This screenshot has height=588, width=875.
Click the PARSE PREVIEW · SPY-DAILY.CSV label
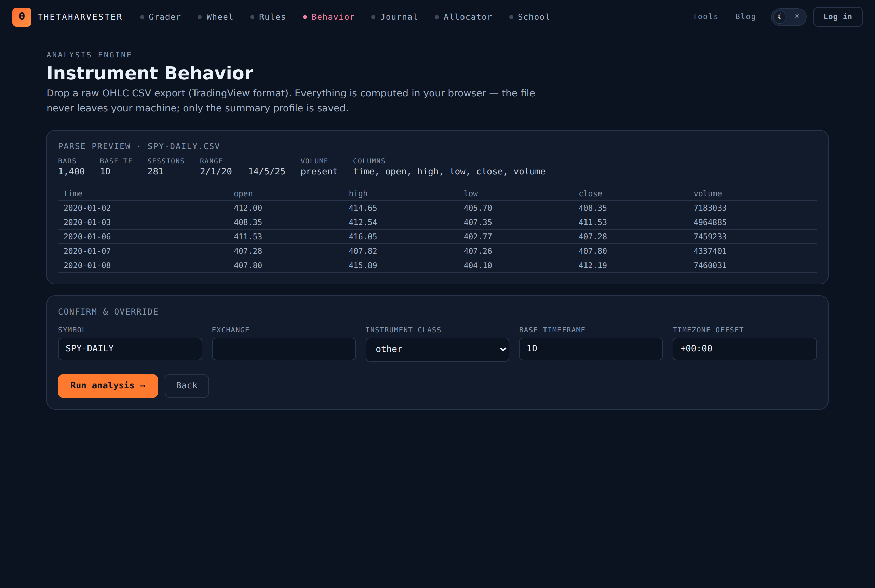(x=139, y=146)
